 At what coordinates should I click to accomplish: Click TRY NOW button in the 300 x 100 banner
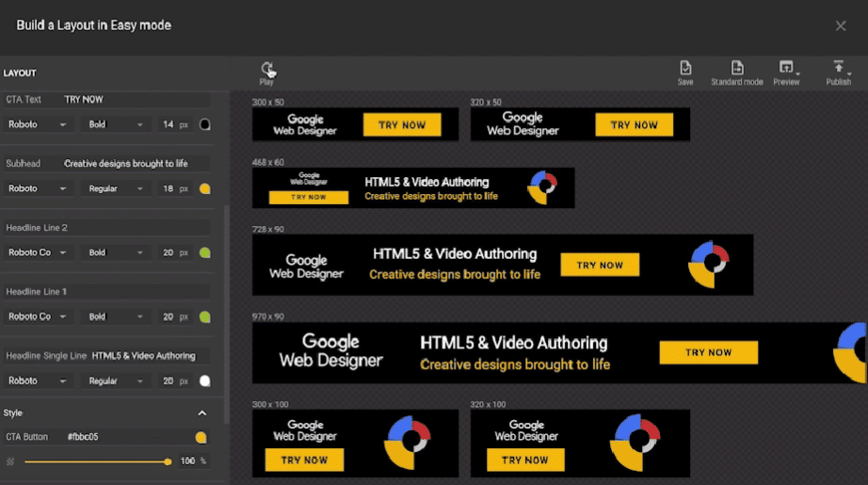point(304,461)
